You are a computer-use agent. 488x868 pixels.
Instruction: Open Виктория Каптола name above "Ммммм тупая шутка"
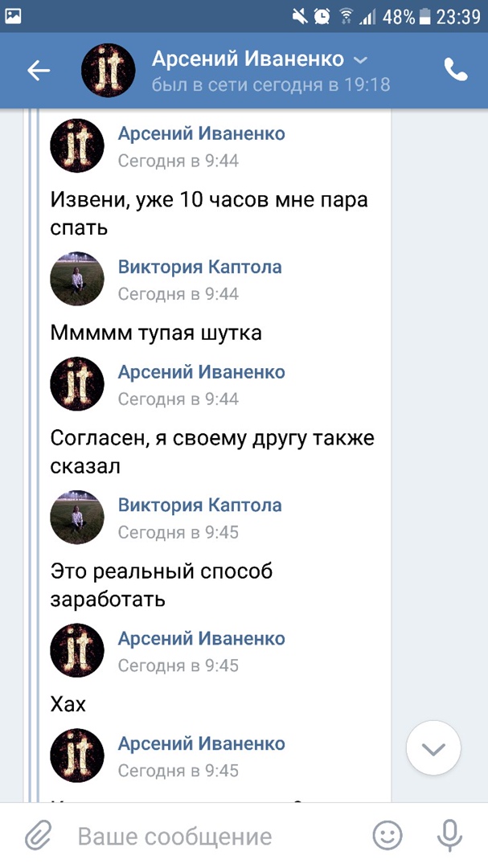(199, 267)
